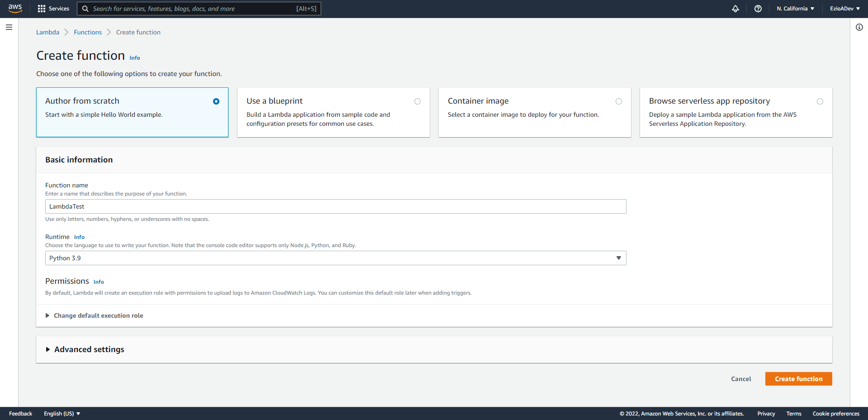Focus the top services search field
The image size is (868, 420).
point(199,9)
